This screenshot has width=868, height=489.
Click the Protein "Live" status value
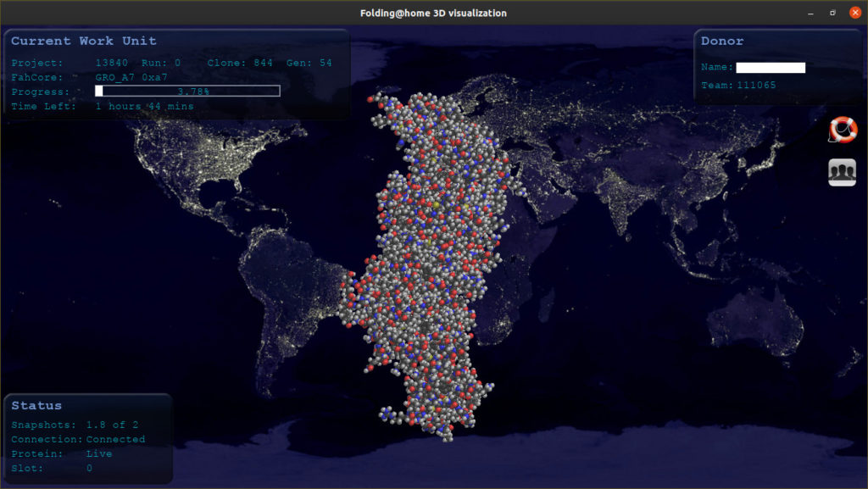click(x=99, y=453)
